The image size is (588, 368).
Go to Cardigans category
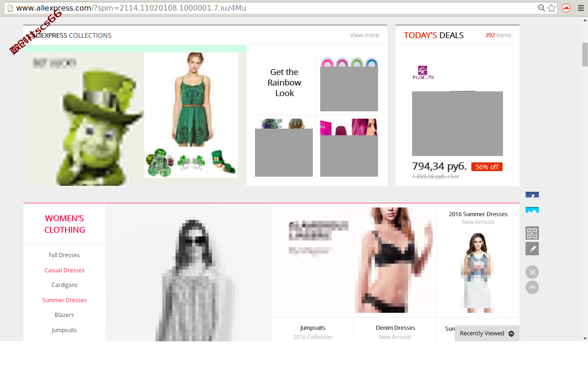coord(64,285)
